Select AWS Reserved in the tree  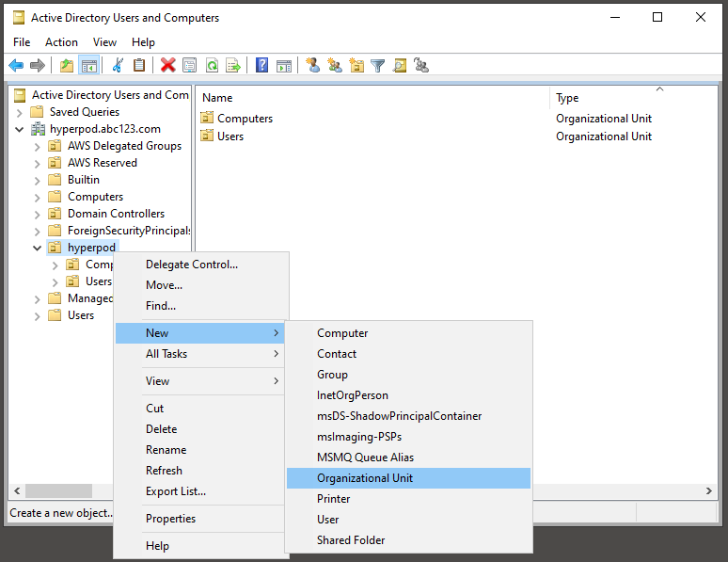(103, 163)
